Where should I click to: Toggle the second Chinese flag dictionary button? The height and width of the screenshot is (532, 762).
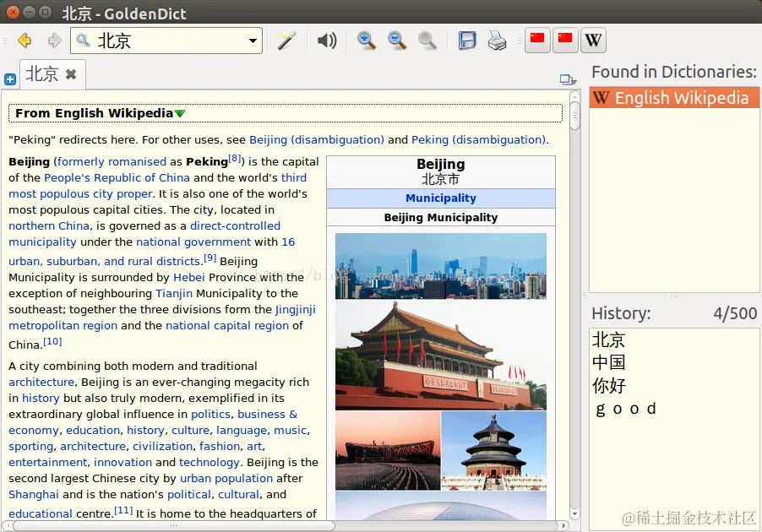point(565,40)
